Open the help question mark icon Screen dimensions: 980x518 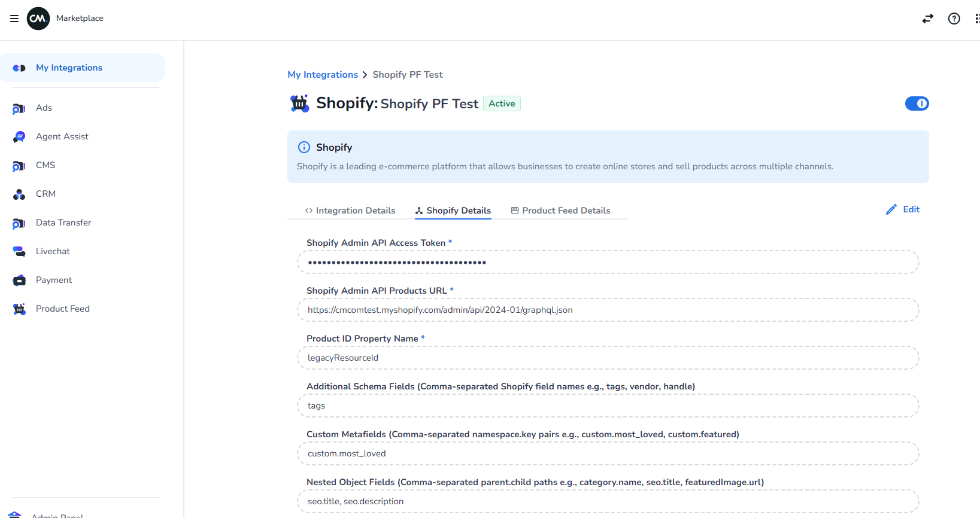[954, 19]
